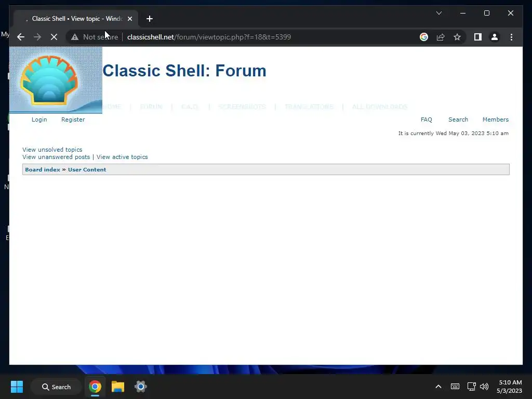This screenshot has height=399, width=532.
Task: Click the ALL DOWNLOADS navigation menu item
Action: tap(380, 107)
